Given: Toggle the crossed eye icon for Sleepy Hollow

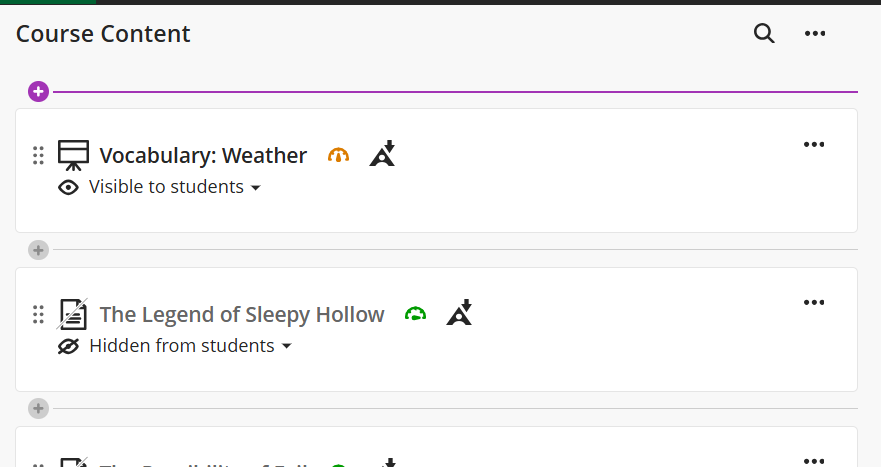Looking at the screenshot, I should pyautogui.click(x=69, y=346).
